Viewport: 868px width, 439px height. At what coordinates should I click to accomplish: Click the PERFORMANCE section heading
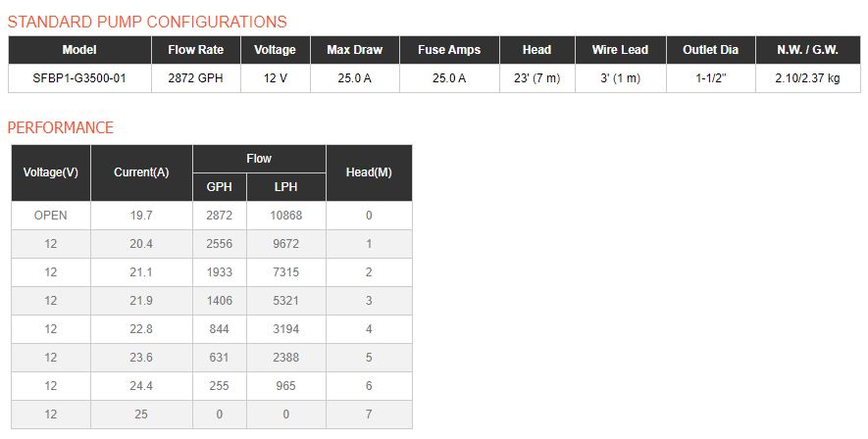61,127
